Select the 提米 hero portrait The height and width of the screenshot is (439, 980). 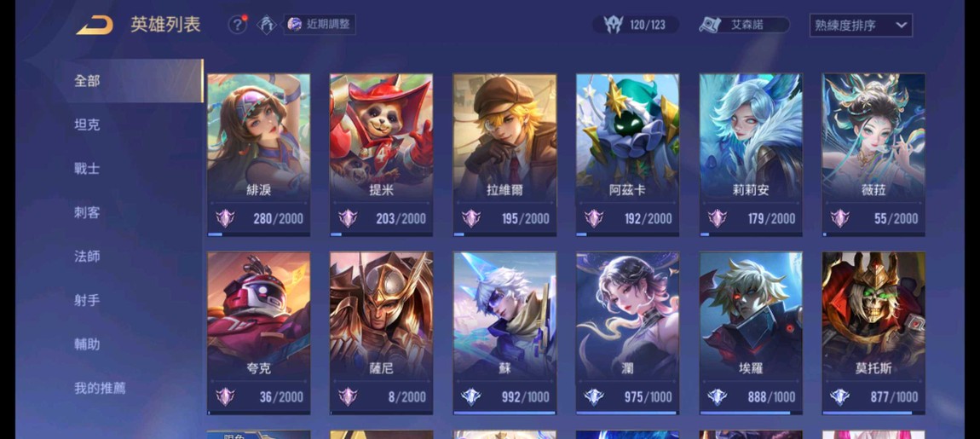[x=381, y=137]
